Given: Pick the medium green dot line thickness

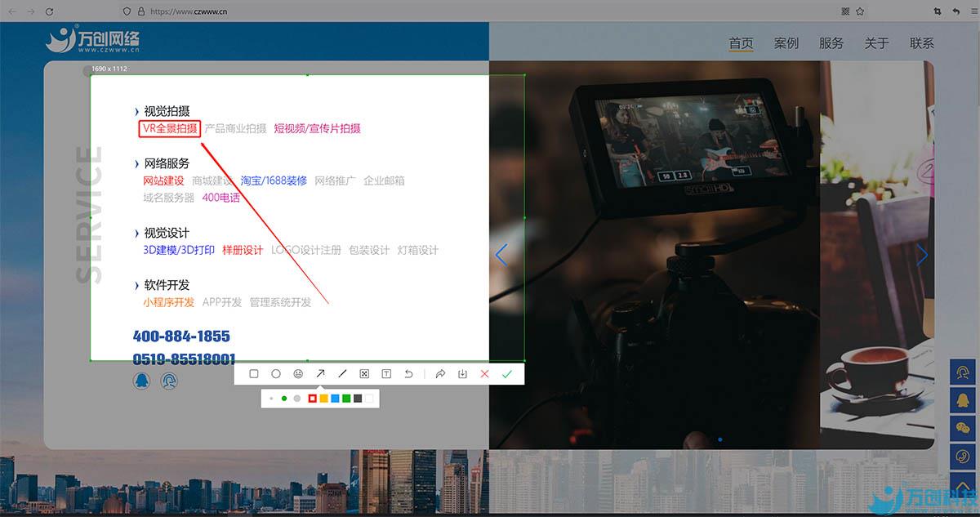Looking at the screenshot, I should click(x=284, y=399).
